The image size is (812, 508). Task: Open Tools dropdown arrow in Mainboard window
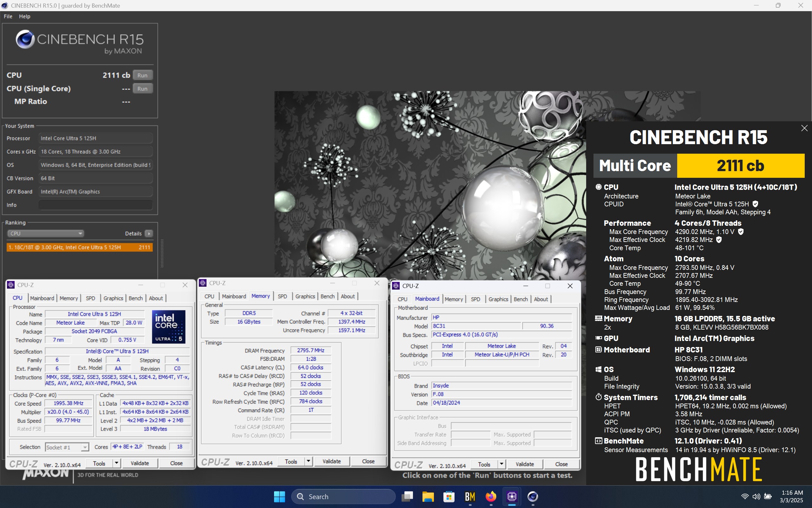501,464
